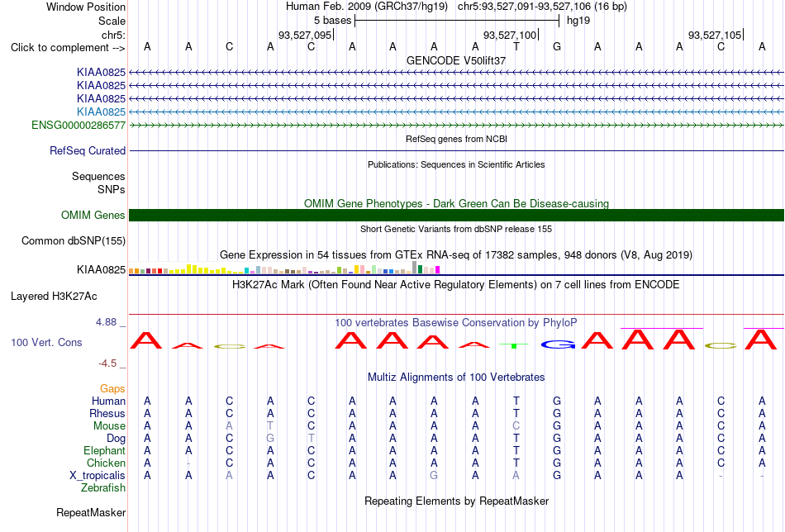Click the Scale track label

pyautogui.click(x=112, y=21)
